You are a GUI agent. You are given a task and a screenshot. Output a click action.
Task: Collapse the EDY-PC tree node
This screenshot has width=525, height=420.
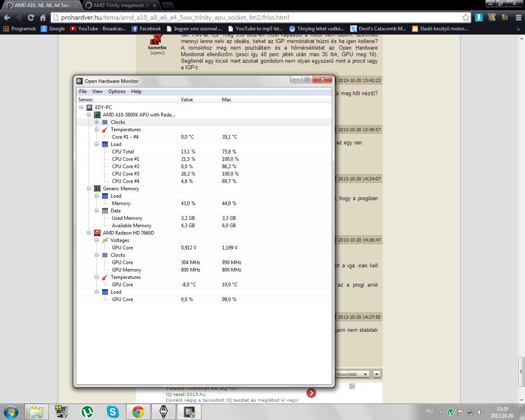(x=81, y=107)
